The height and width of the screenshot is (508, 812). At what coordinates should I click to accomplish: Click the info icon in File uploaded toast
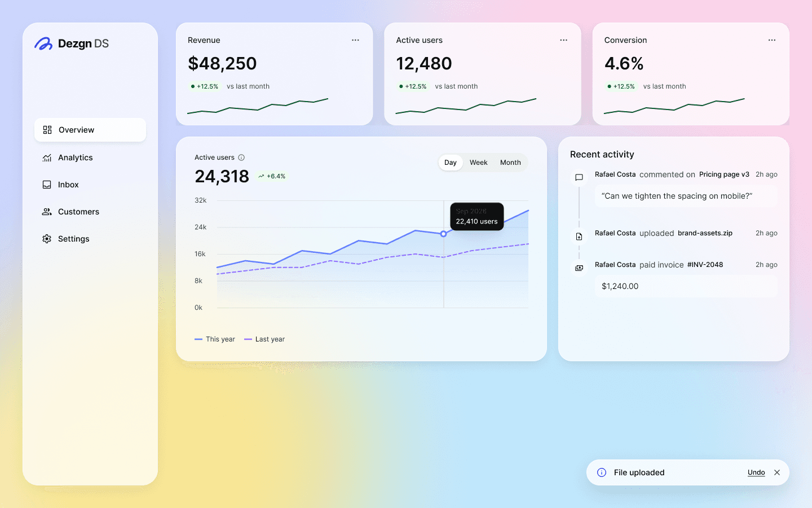coord(602,472)
